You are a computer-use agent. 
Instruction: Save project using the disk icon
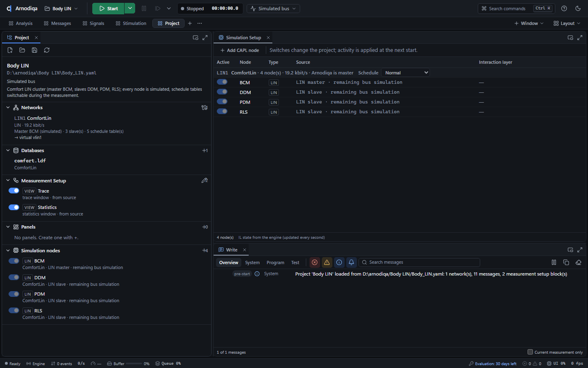click(x=35, y=50)
